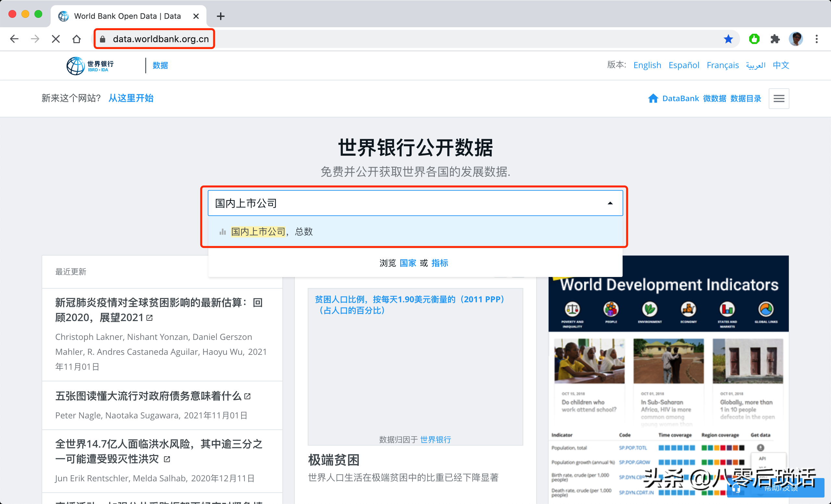The image size is (831, 504).
Task: Open article 新冠肺炎疫情对全球贫困影响的最新估算
Action: click(x=158, y=310)
